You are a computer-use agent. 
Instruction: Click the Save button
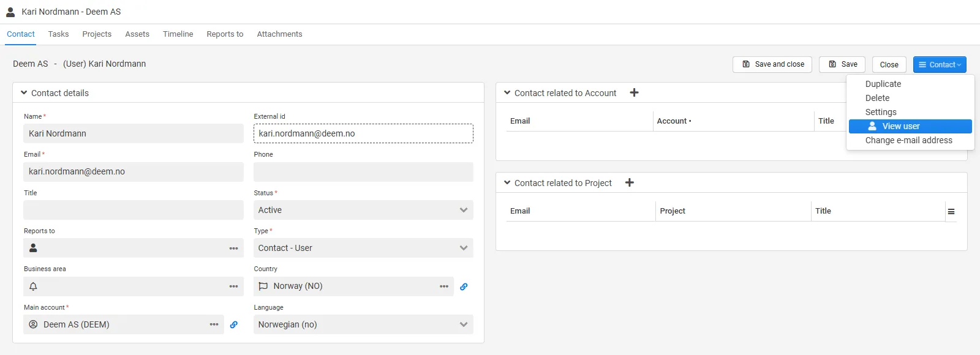(842, 64)
